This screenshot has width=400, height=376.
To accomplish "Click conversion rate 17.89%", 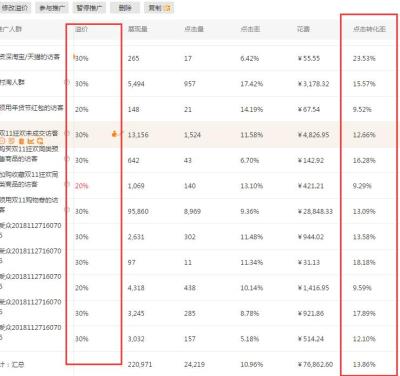I will pyautogui.click(x=364, y=313).
